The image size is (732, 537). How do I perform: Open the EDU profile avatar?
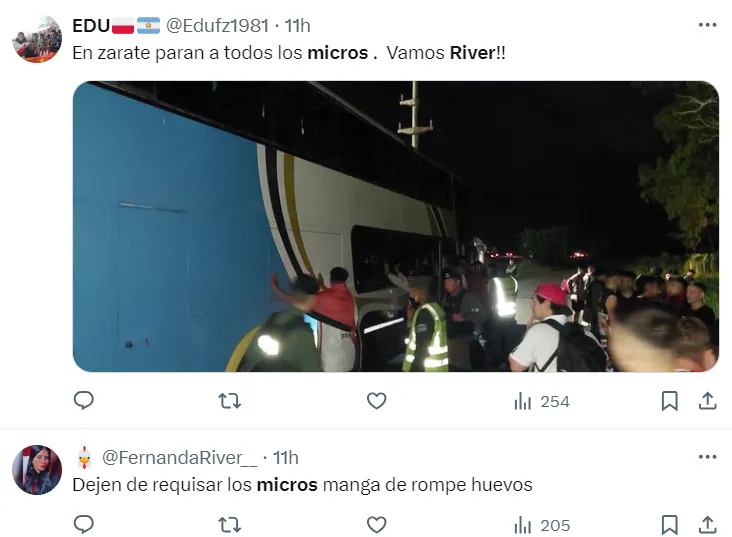pos(37,38)
